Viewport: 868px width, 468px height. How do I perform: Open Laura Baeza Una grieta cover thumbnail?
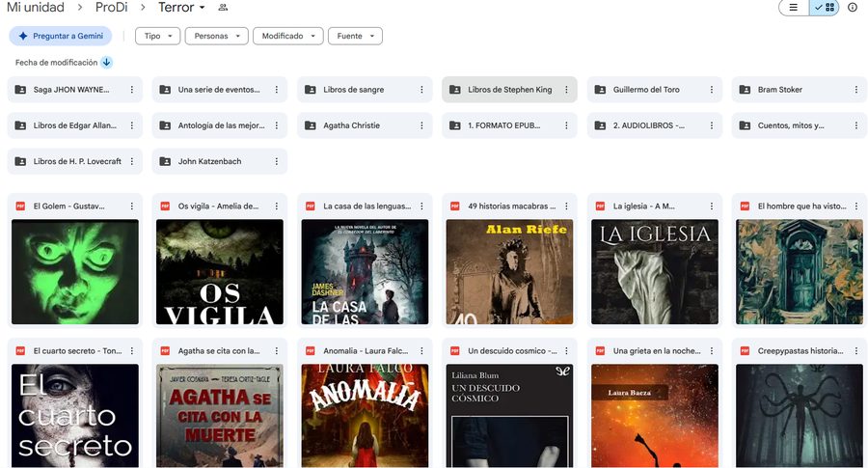coord(655,416)
